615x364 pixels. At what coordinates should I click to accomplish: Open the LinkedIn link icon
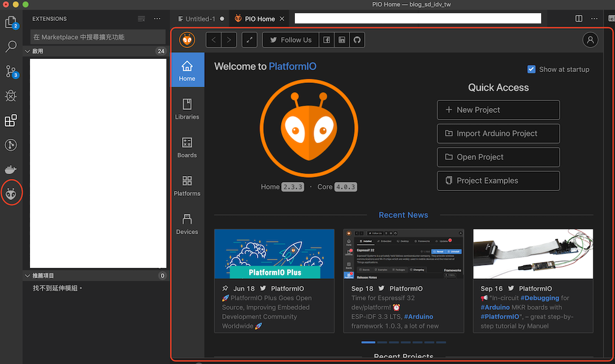coord(342,40)
